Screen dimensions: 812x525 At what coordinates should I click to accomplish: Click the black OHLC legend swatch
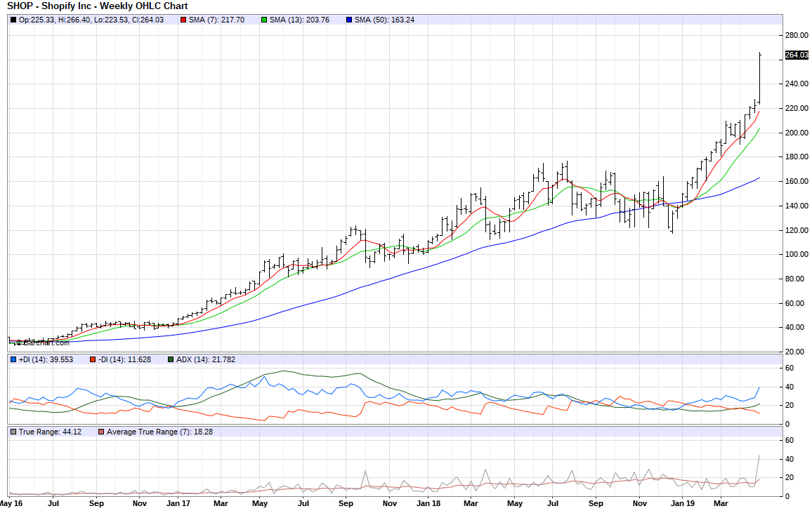[x=13, y=20]
